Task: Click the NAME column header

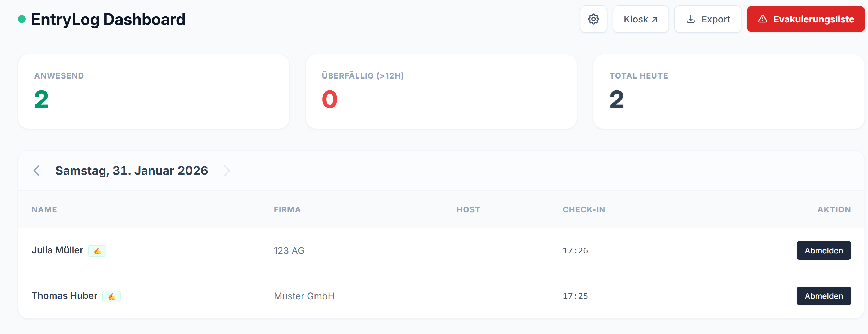Action: click(x=44, y=209)
